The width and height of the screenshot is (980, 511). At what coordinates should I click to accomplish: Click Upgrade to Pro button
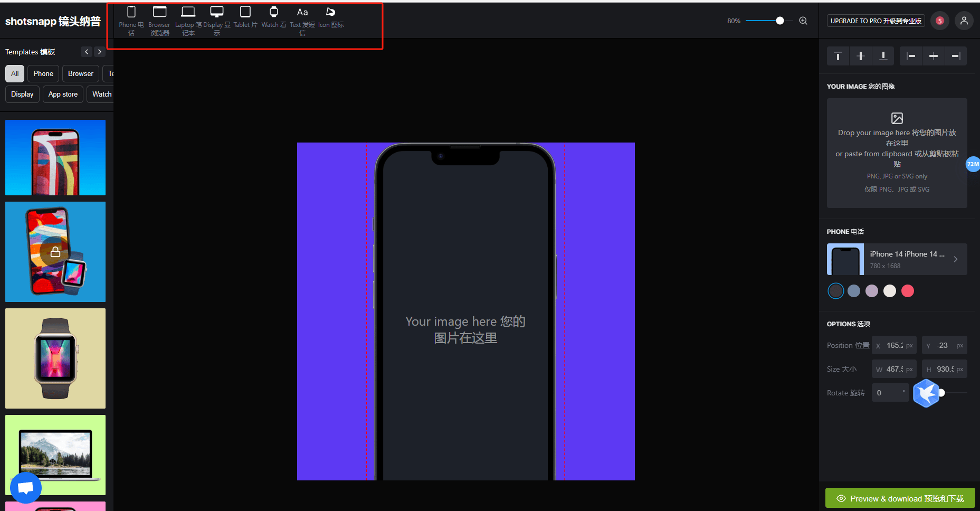coord(876,21)
